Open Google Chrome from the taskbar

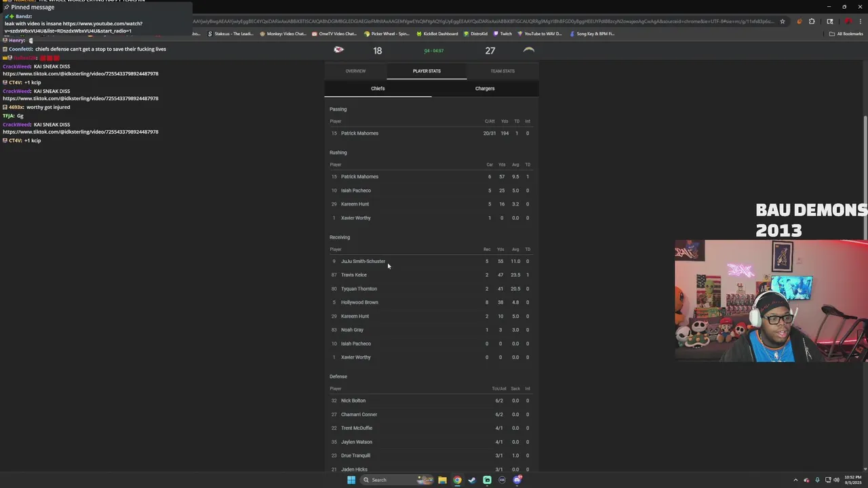[x=457, y=480]
